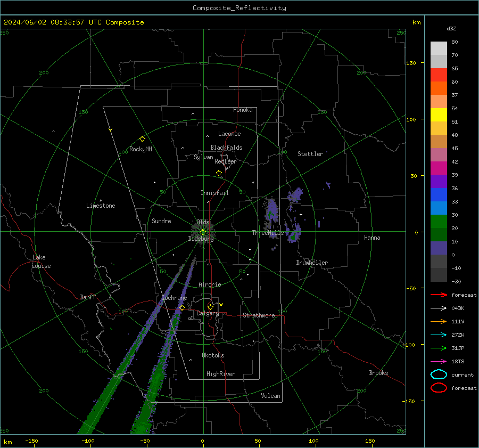Click the Airdrie town label
479x448 pixels.
(210, 284)
